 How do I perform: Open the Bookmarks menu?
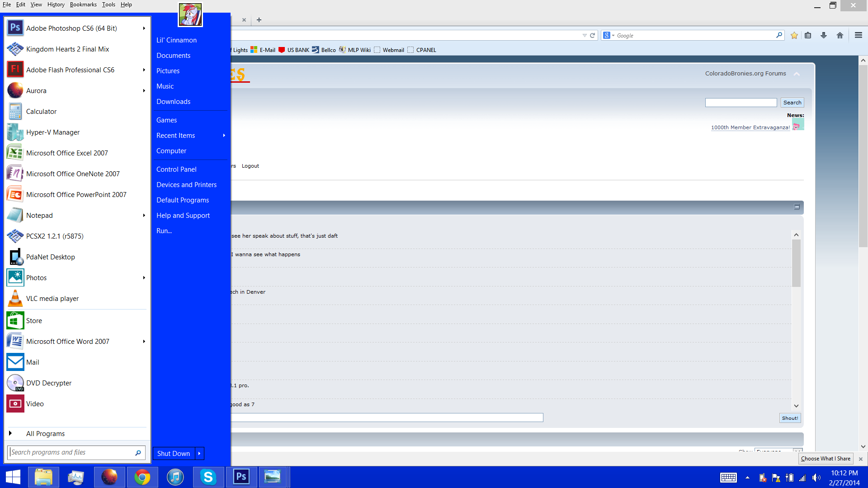(x=83, y=5)
